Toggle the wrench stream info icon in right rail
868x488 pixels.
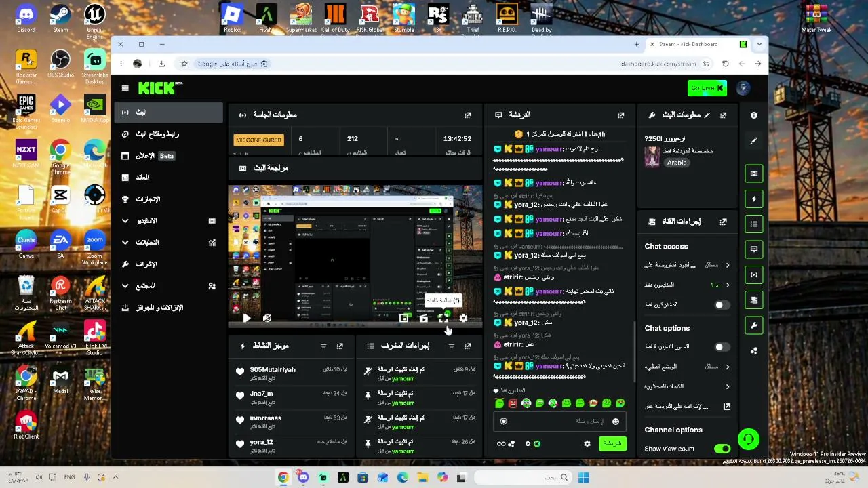[x=753, y=325]
